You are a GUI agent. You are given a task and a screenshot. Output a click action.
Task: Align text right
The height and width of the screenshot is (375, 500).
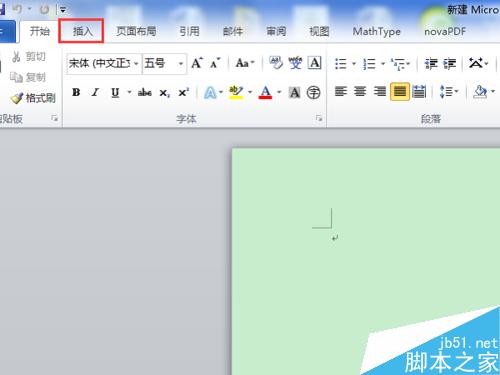[380, 91]
